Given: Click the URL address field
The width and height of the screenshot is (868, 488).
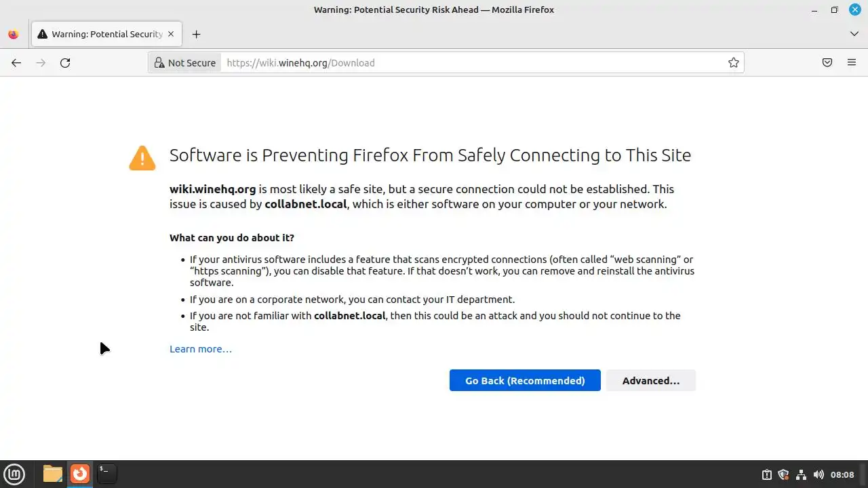Looking at the screenshot, I should click(475, 63).
